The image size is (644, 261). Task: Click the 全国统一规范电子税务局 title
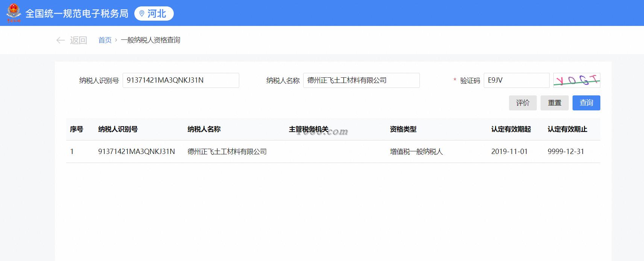click(77, 14)
